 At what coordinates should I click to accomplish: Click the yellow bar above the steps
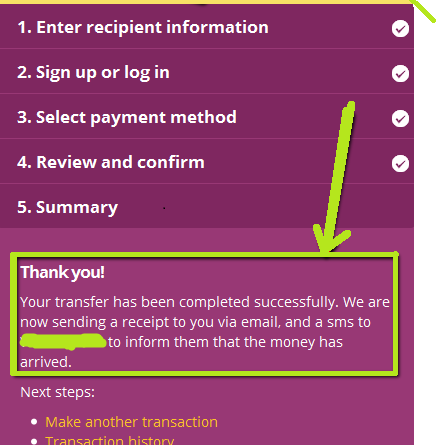pos(207,2)
